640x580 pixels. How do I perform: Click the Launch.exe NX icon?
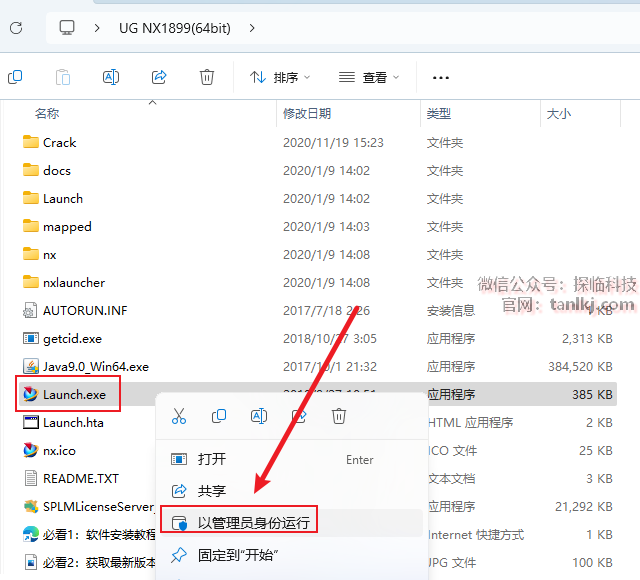(x=31, y=394)
